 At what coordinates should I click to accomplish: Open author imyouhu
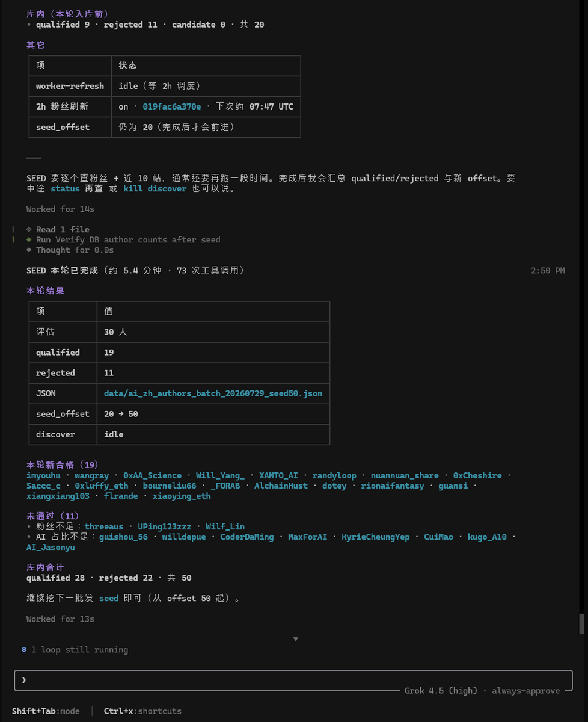click(x=43, y=475)
